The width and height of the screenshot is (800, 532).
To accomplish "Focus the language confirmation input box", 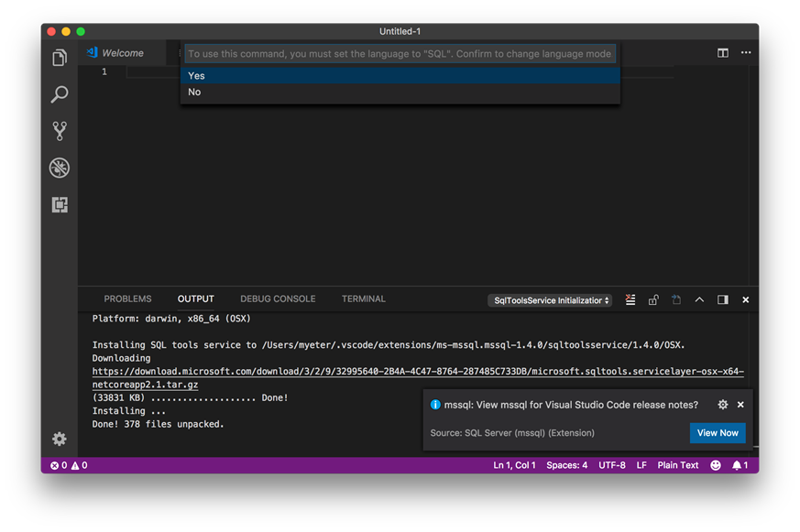I will (400, 53).
